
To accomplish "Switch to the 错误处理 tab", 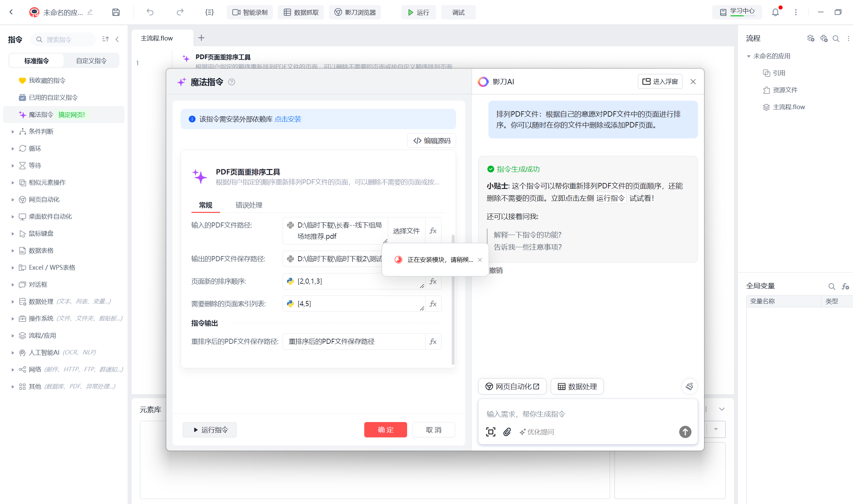I will coord(249,205).
